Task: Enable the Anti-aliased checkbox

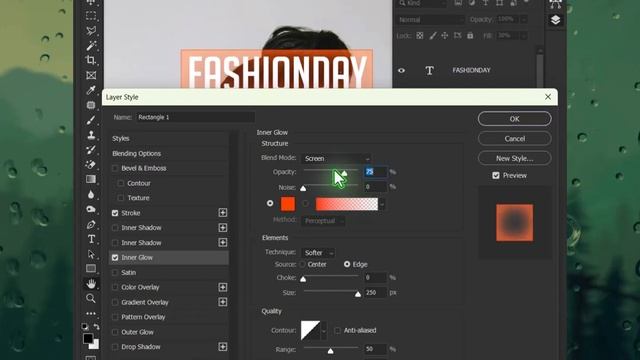Action: (x=338, y=330)
